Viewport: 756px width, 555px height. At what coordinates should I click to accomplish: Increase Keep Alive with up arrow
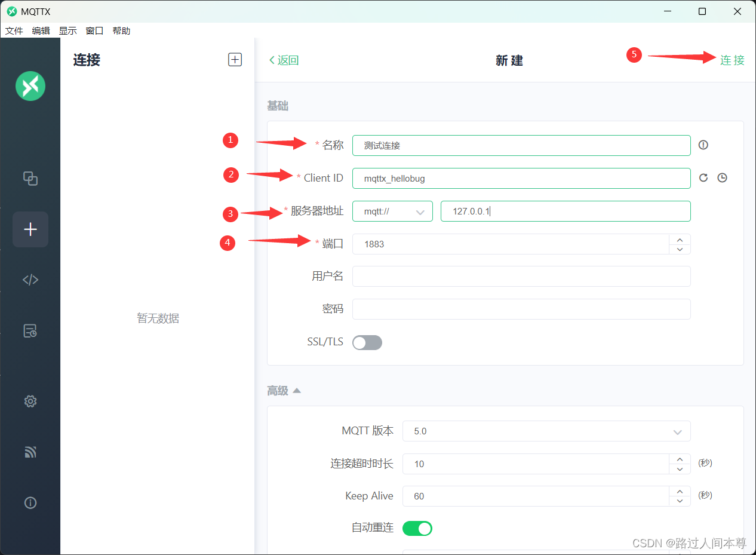click(680, 491)
